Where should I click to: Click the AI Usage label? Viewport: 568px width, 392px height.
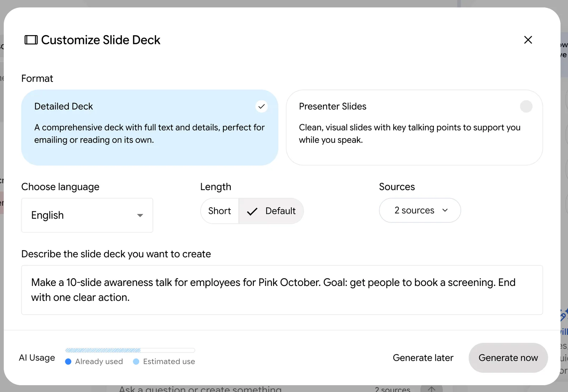[37, 358]
